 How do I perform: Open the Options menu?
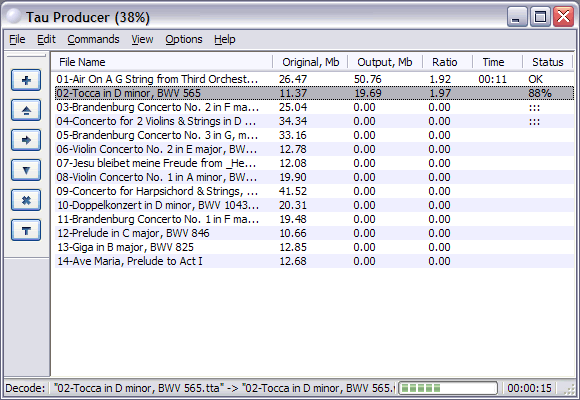tap(183, 39)
